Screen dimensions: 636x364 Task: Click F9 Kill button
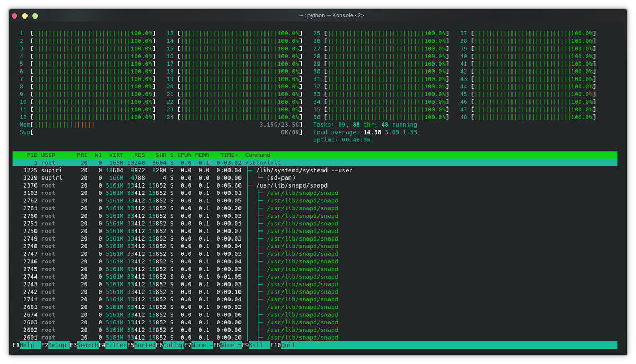pos(256,345)
